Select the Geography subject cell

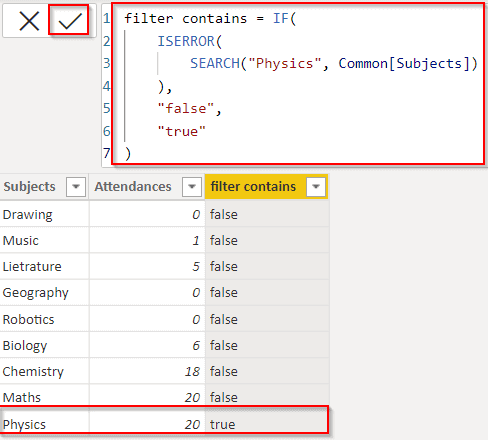coord(44,293)
